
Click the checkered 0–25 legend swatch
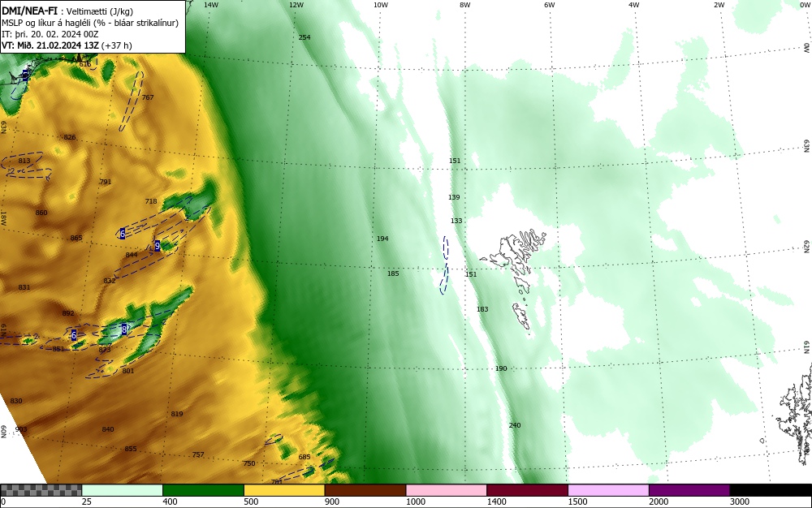41,490
